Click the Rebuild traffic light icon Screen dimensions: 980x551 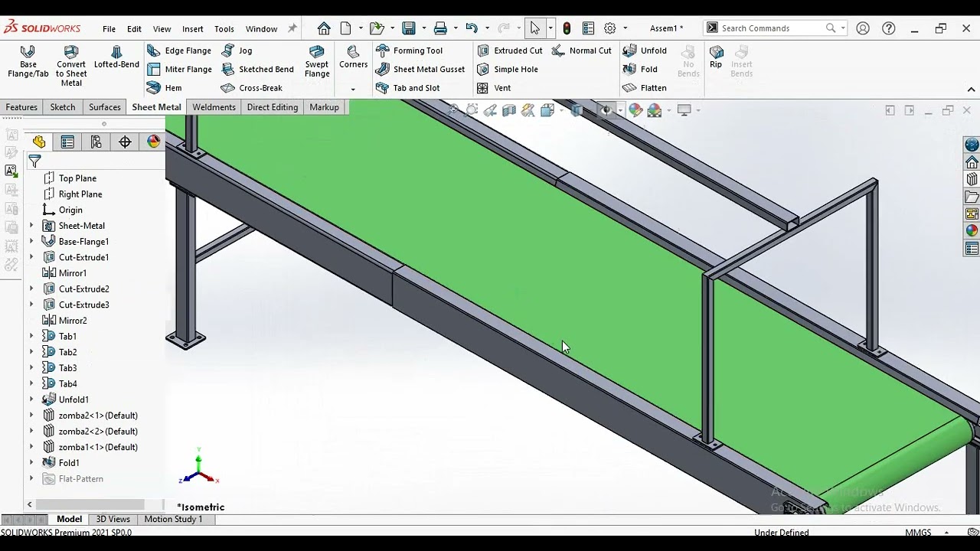tap(567, 28)
